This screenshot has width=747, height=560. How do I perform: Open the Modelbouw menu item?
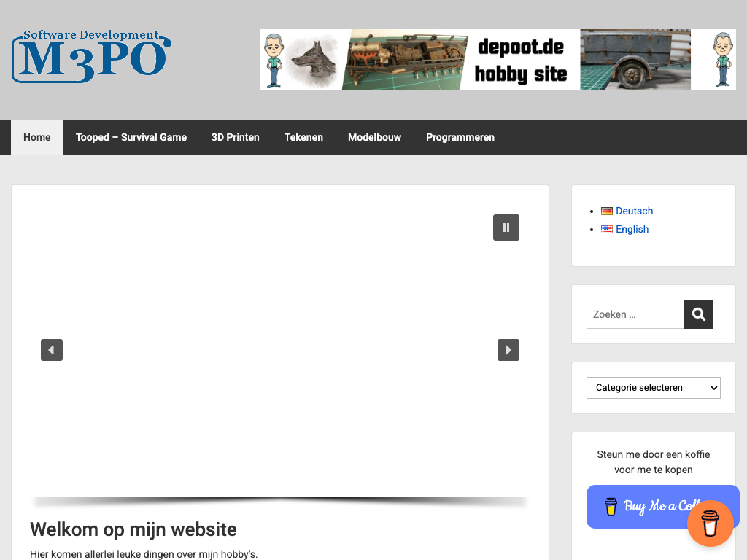(x=374, y=137)
